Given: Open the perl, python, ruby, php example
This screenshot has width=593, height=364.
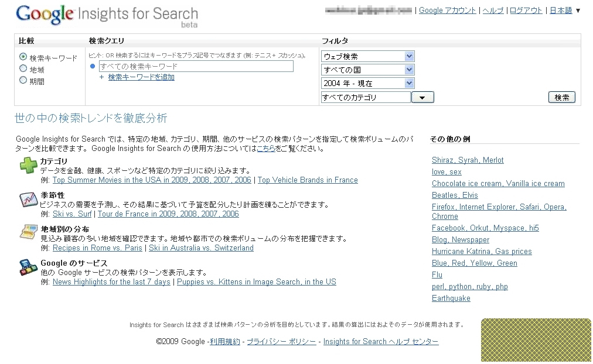Looking at the screenshot, I should pyautogui.click(x=470, y=287).
